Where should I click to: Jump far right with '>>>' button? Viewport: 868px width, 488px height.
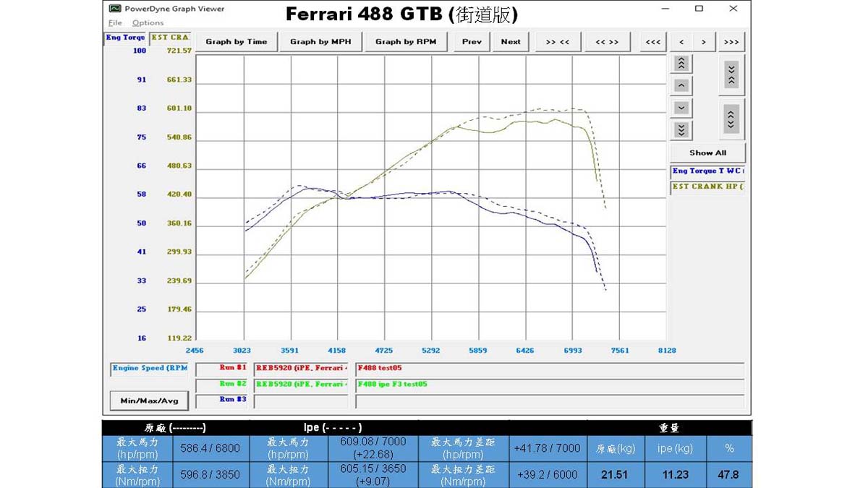point(731,42)
